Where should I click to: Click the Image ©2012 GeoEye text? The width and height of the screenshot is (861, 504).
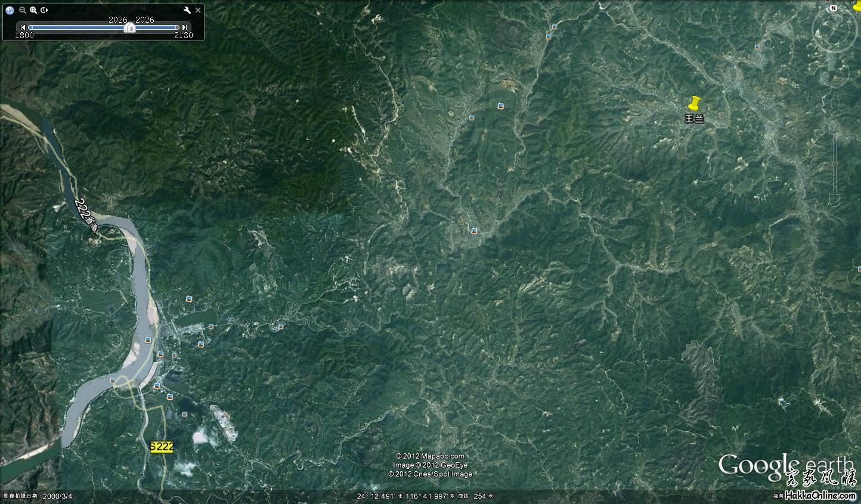tap(430, 465)
